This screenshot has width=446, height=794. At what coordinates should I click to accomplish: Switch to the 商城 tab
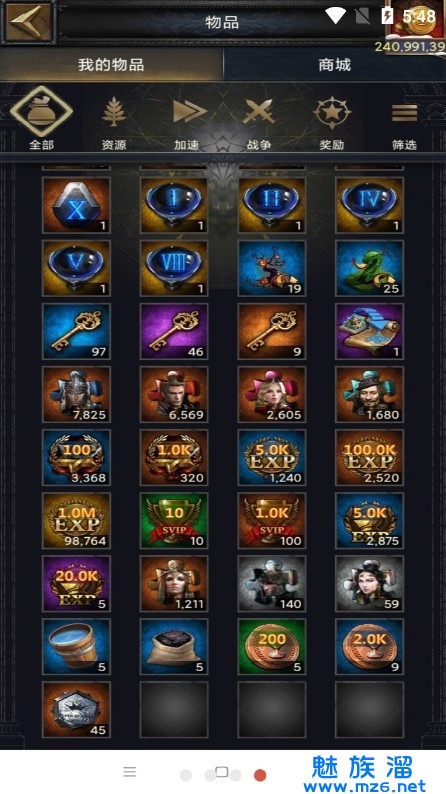(334, 65)
